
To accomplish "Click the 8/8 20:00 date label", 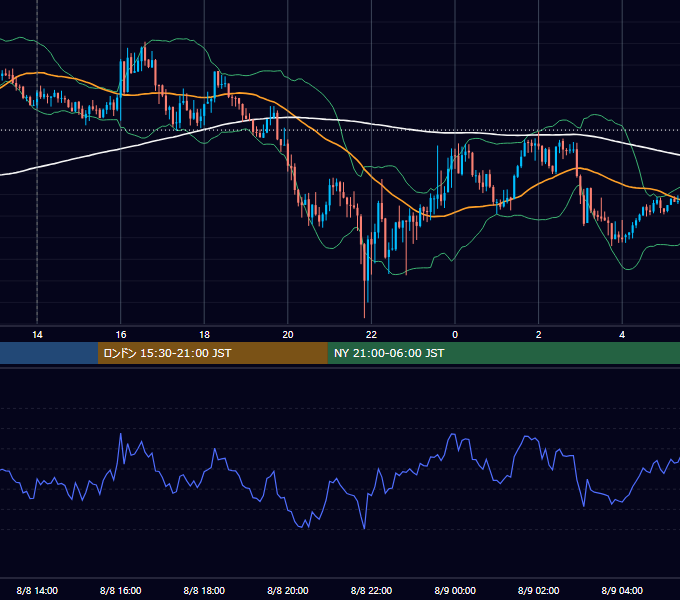I will (x=288, y=590).
